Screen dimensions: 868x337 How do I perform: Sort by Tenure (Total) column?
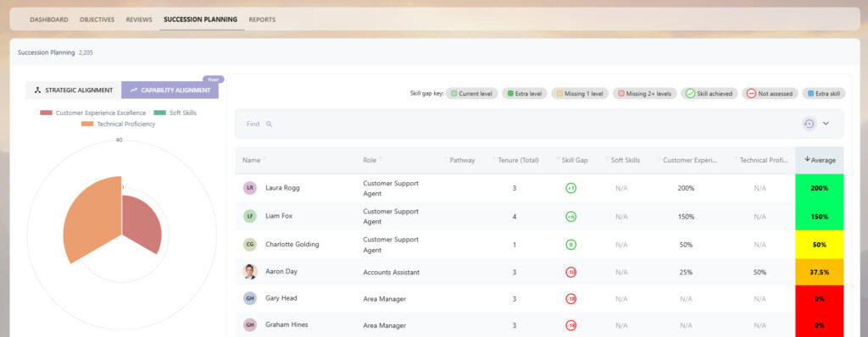[518, 161]
